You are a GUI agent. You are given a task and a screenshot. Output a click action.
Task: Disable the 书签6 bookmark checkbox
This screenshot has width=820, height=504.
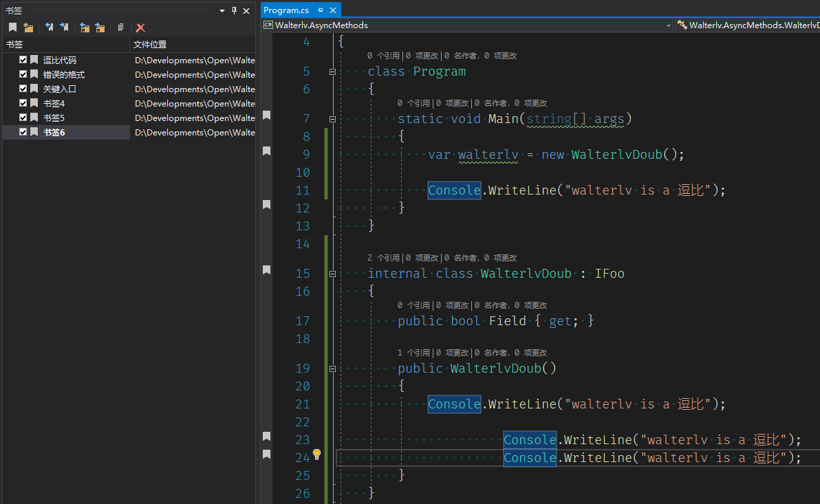[x=23, y=132]
